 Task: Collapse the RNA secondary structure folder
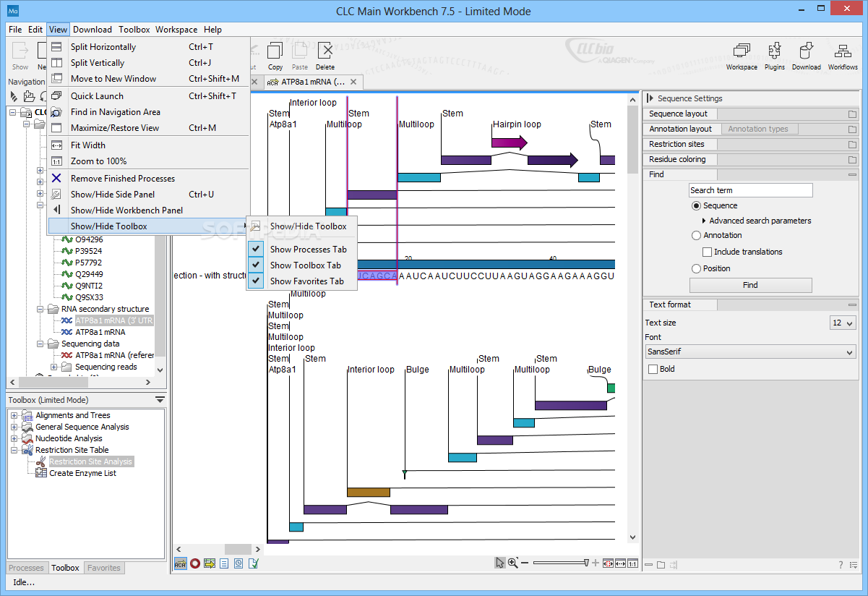[x=40, y=309]
